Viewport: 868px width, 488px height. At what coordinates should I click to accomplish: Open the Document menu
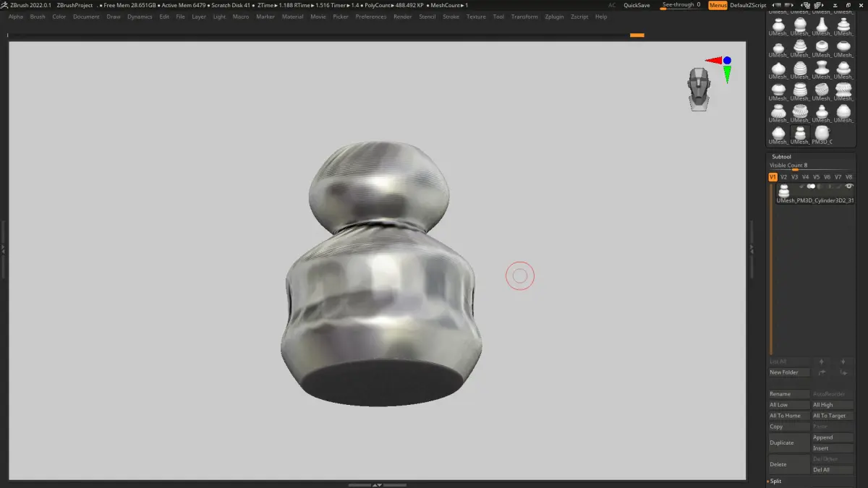click(86, 17)
